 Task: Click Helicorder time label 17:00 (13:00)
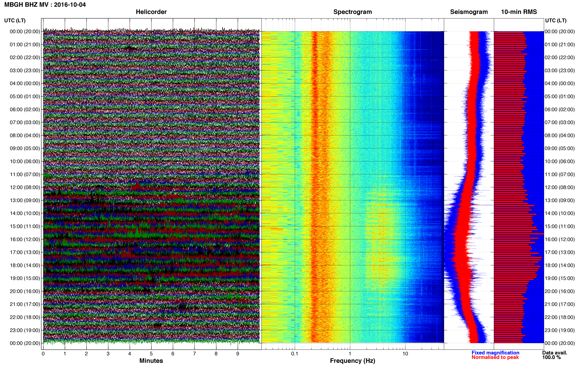25,252
